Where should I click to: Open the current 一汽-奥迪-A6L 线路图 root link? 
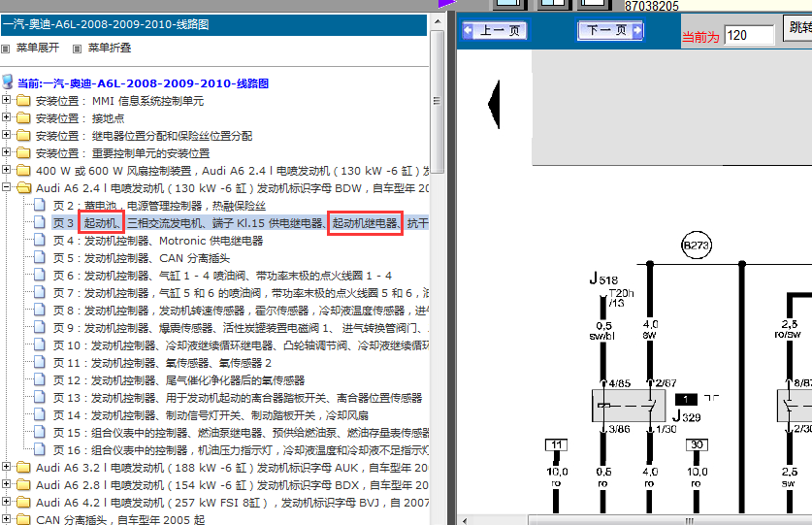[143, 83]
